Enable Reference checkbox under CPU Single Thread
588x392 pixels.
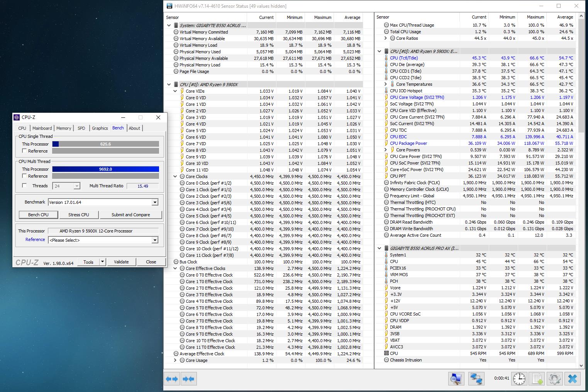(25, 151)
